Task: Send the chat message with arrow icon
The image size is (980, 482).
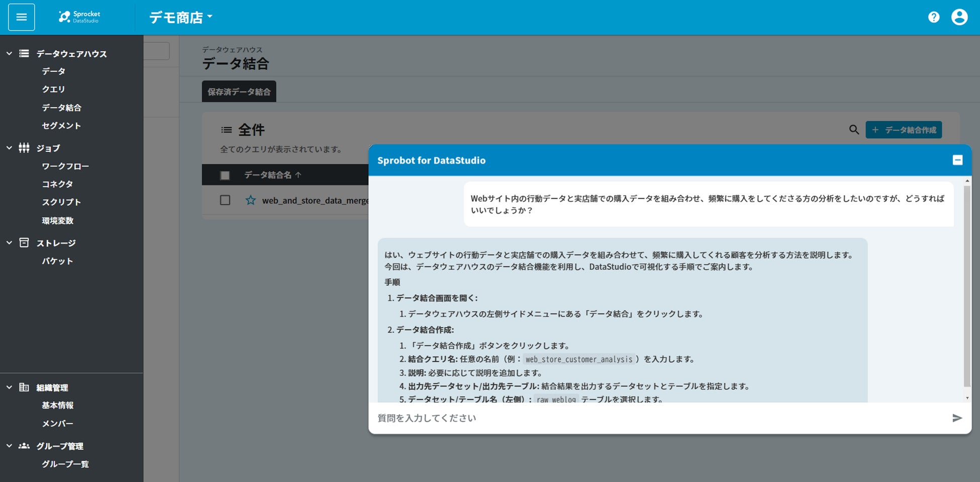Action: (957, 418)
